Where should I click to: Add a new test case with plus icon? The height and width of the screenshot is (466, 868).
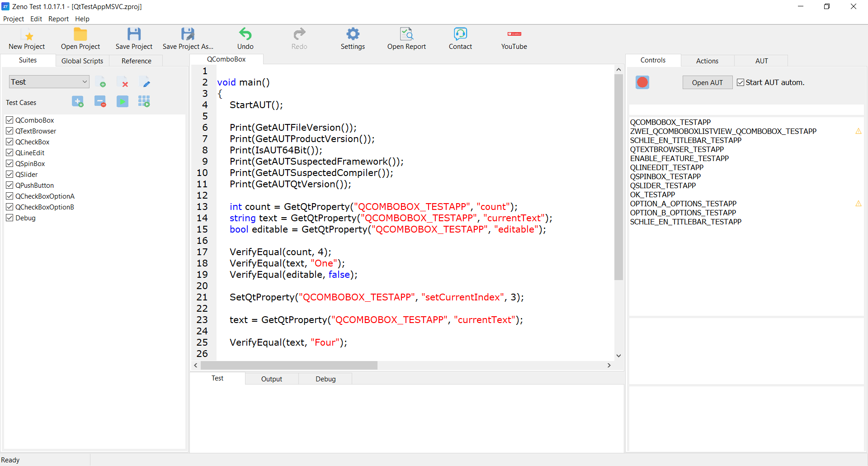coord(77,101)
